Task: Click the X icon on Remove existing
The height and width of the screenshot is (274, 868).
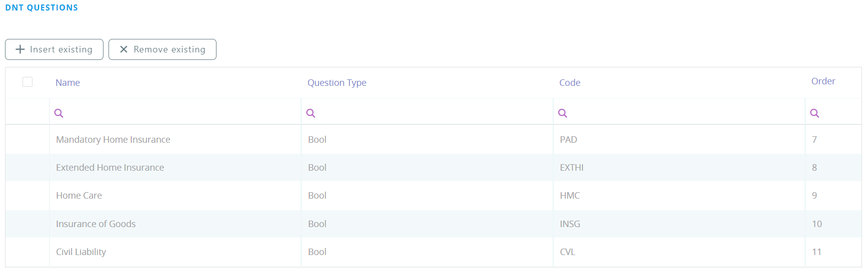Action: tap(123, 49)
